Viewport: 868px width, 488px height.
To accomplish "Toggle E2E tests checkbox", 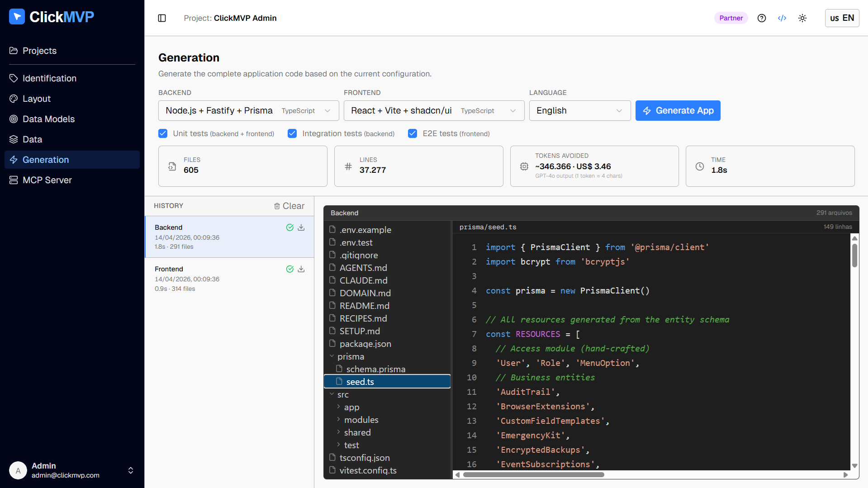I will (413, 133).
